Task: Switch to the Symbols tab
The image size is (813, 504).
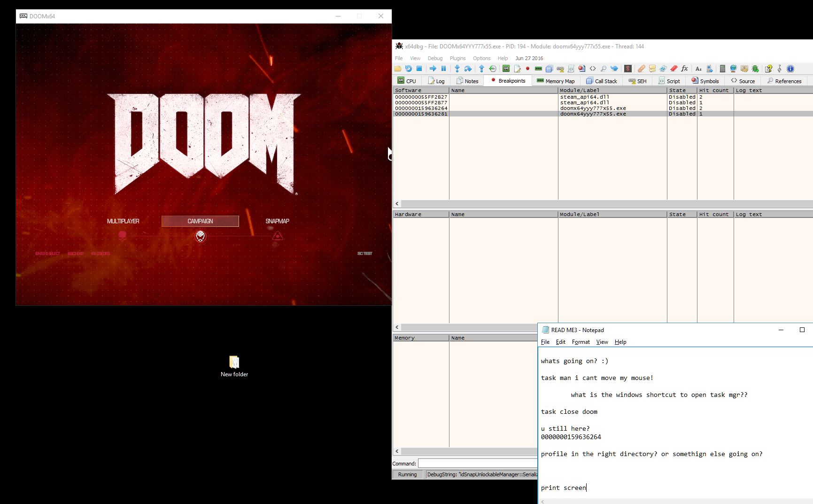Action: (705, 81)
